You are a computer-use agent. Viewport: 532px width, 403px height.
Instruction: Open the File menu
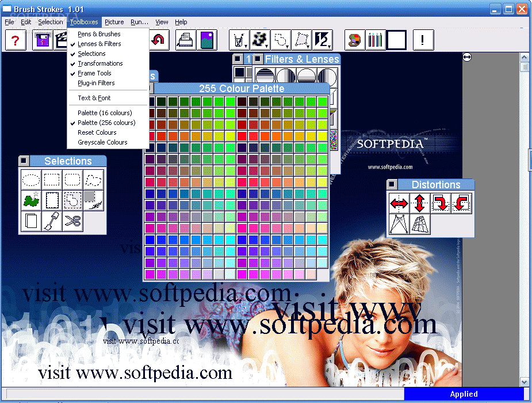(9, 22)
